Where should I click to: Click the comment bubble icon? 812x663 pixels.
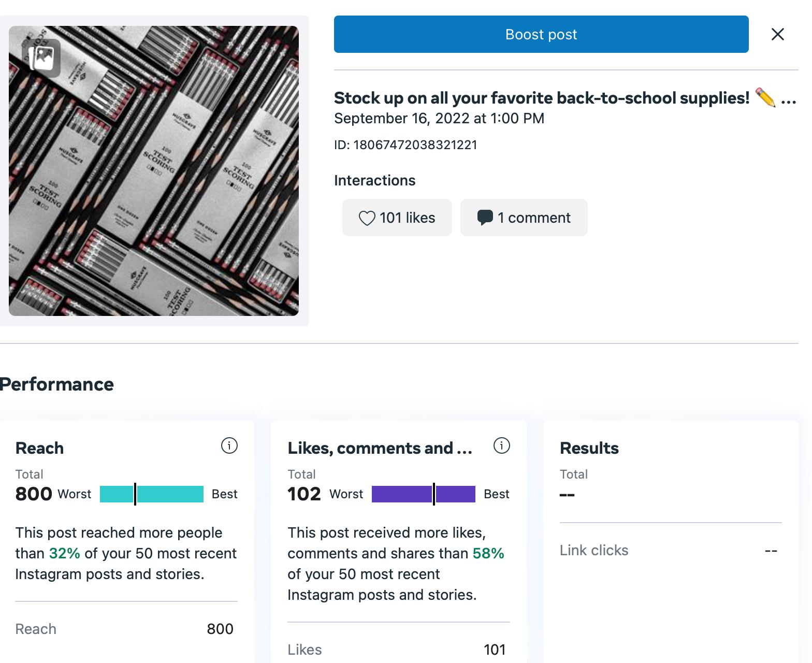click(x=485, y=218)
